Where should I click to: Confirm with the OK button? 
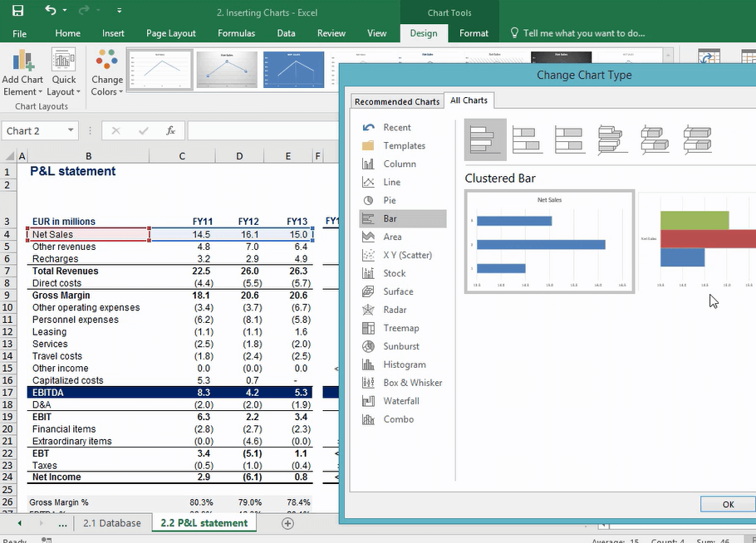pos(727,504)
